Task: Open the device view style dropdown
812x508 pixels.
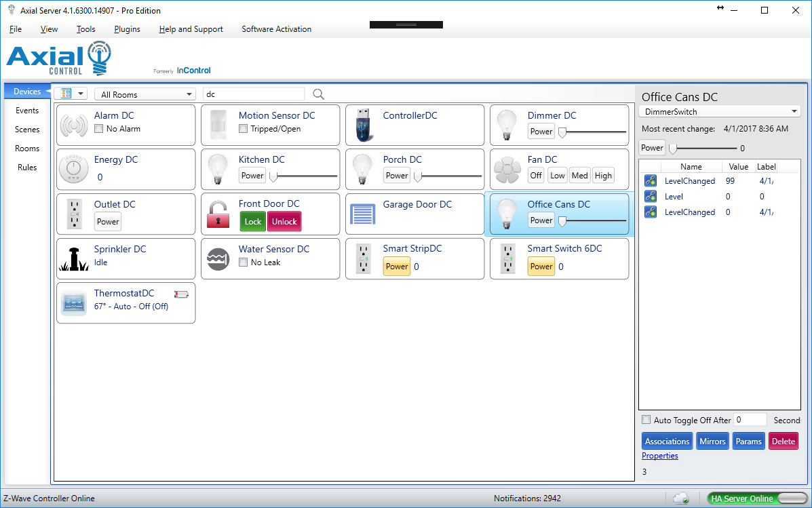Action: click(71, 94)
